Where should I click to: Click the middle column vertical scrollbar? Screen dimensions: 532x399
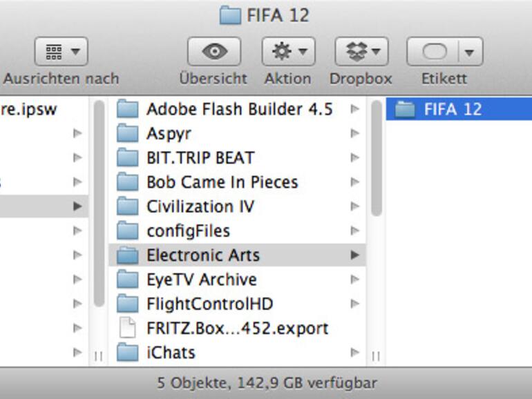tap(376, 159)
